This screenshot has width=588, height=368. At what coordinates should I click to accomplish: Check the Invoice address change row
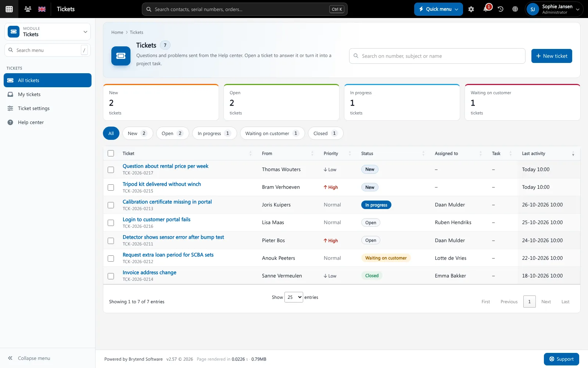pos(111,276)
